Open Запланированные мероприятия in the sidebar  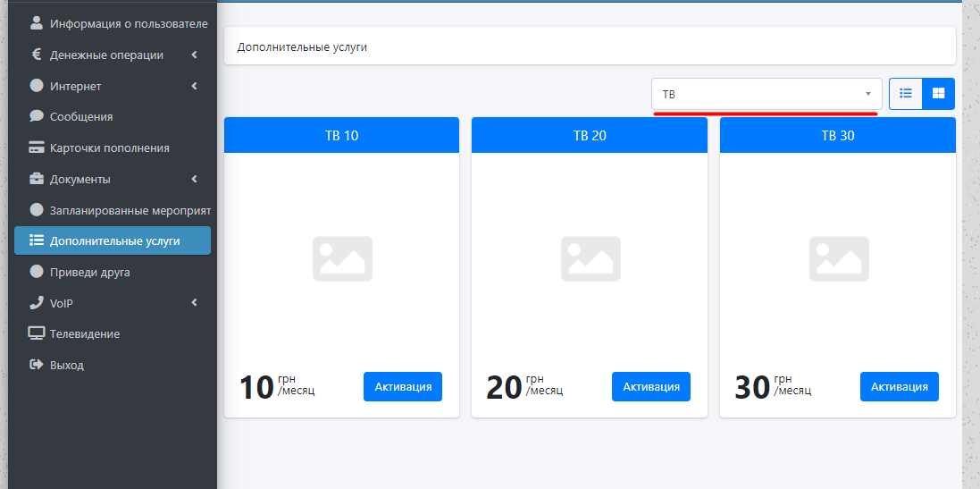coord(130,210)
